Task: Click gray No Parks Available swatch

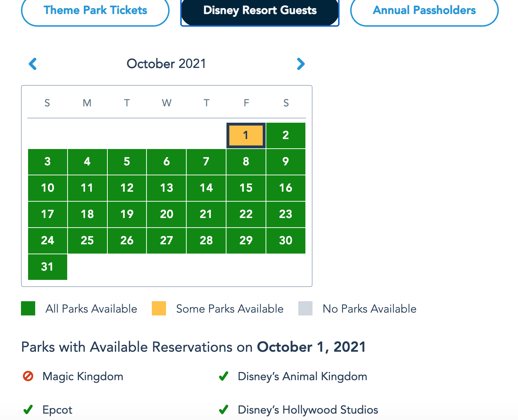Action: pyautogui.click(x=305, y=308)
